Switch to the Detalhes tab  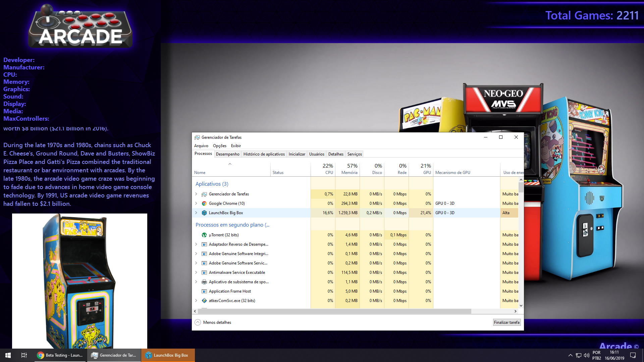336,154
